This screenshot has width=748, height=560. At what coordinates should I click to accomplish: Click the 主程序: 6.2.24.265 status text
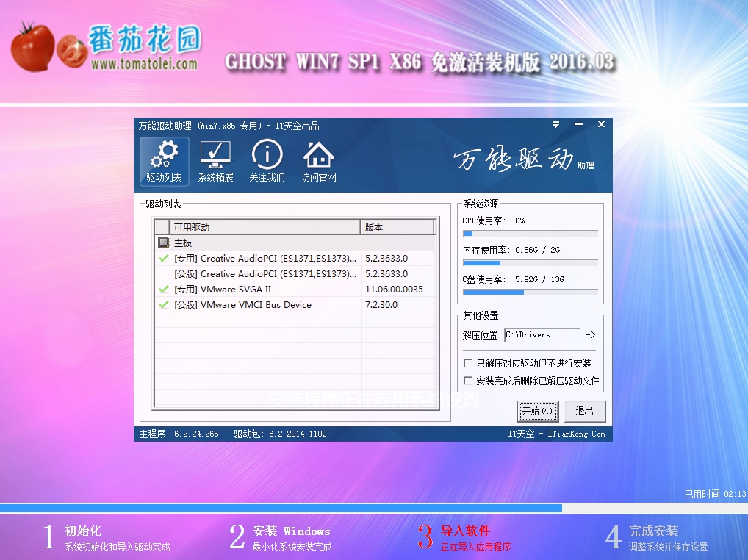(x=179, y=434)
